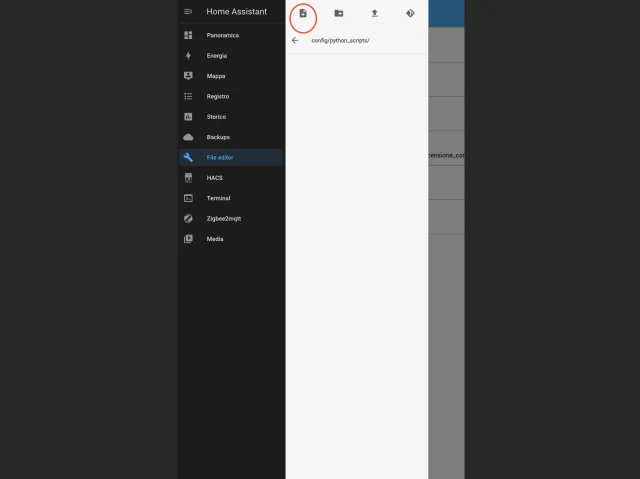Click the Home Assistant title
Screen dimensions: 640x479
pyautogui.click(x=236, y=12)
